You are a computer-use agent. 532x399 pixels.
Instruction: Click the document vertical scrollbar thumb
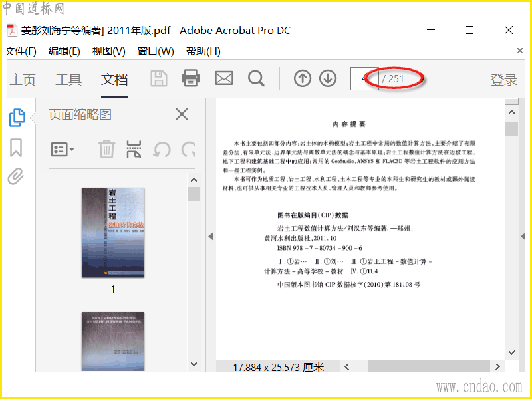coord(511,129)
